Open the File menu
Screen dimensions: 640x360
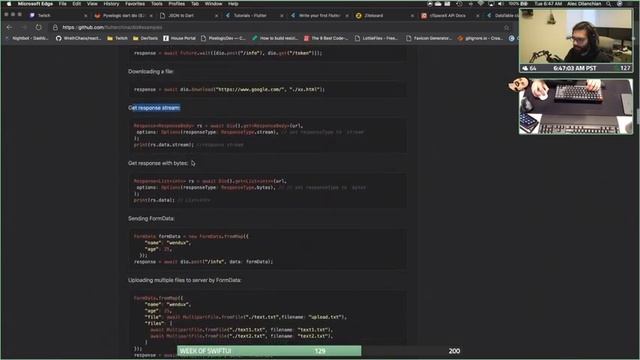(62, 4)
